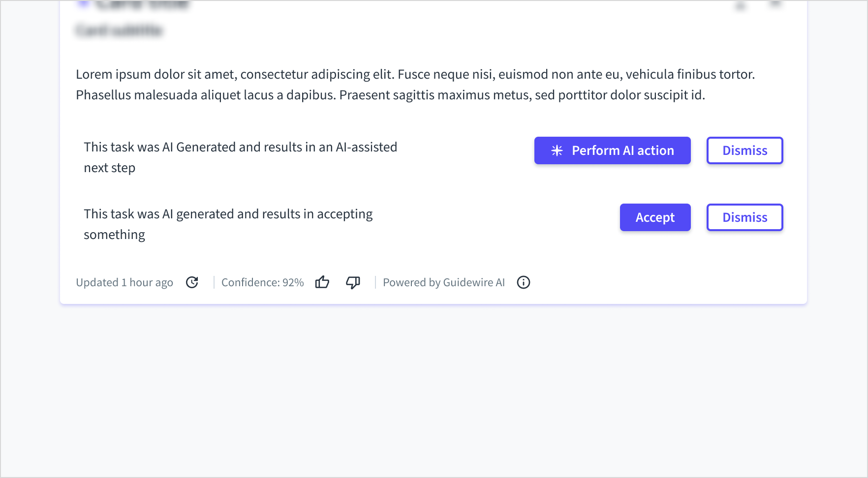Image resolution: width=868 pixels, height=478 pixels.
Task: Click the blurred card title heading
Action: [x=143, y=5]
